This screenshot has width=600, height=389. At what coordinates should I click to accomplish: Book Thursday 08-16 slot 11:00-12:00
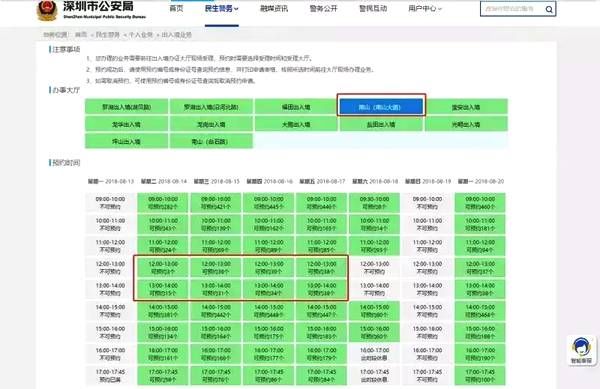tap(269, 246)
